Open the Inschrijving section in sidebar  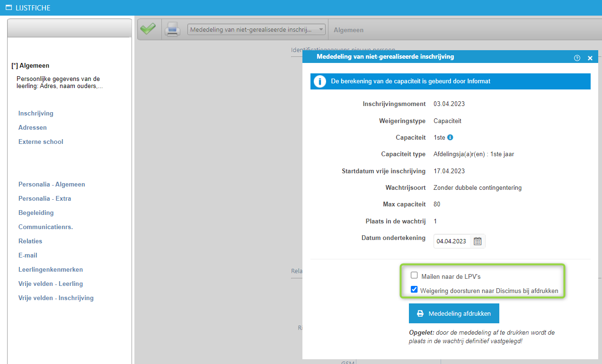click(x=36, y=113)
